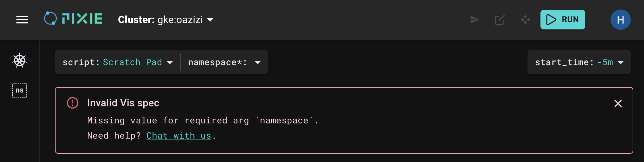This screenshot has height=162, width=644.
Task: Dismiss the Invalid Vis spec error
Action: tap(618, 103)
